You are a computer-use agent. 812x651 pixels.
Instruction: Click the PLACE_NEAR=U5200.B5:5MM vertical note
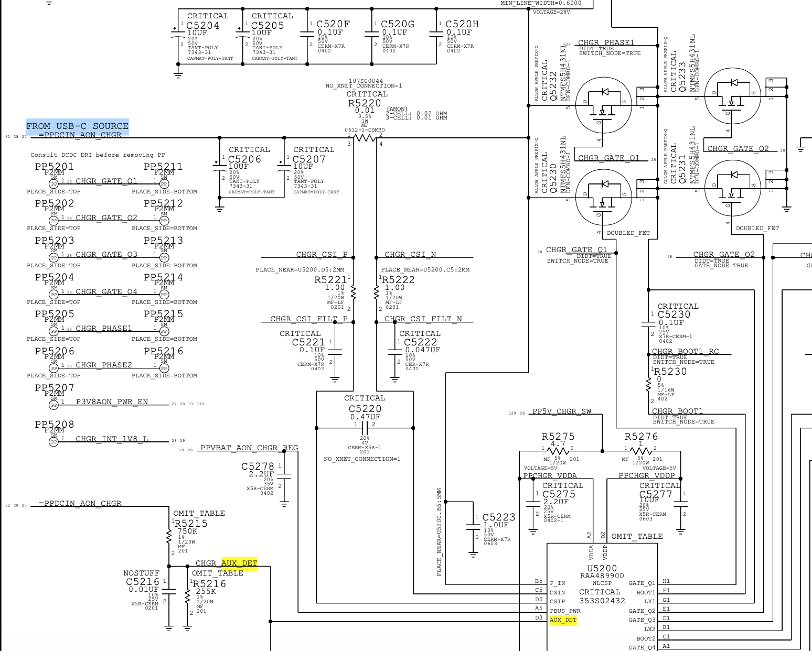(x=439, y=532)
